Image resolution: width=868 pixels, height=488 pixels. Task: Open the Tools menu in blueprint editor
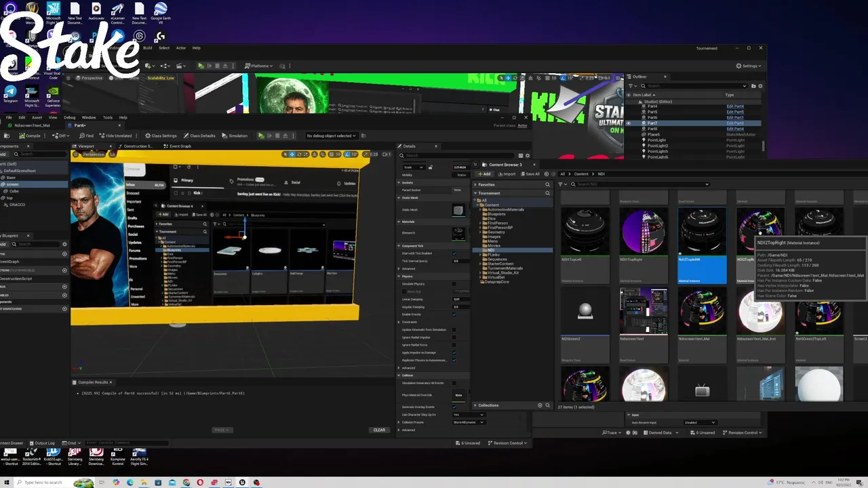point(108,117)
